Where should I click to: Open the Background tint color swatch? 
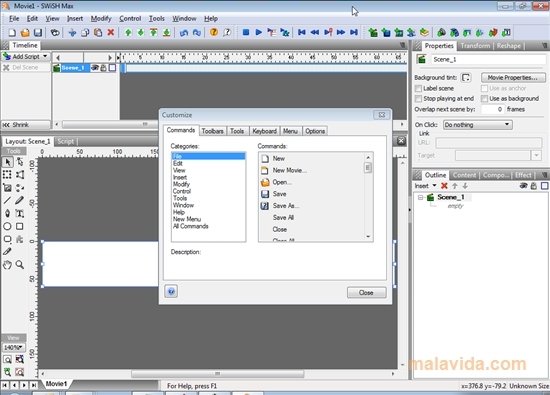click(466, 78)
